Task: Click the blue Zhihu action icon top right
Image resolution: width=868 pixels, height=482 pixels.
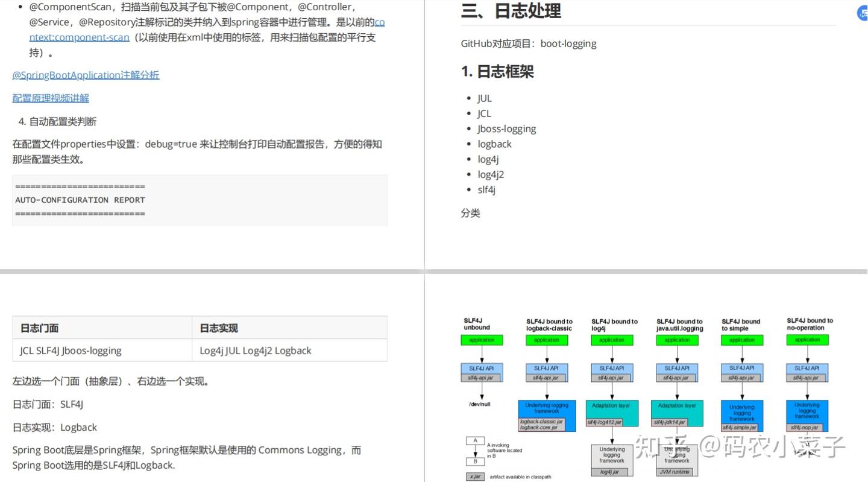Action: pos(862,13)
